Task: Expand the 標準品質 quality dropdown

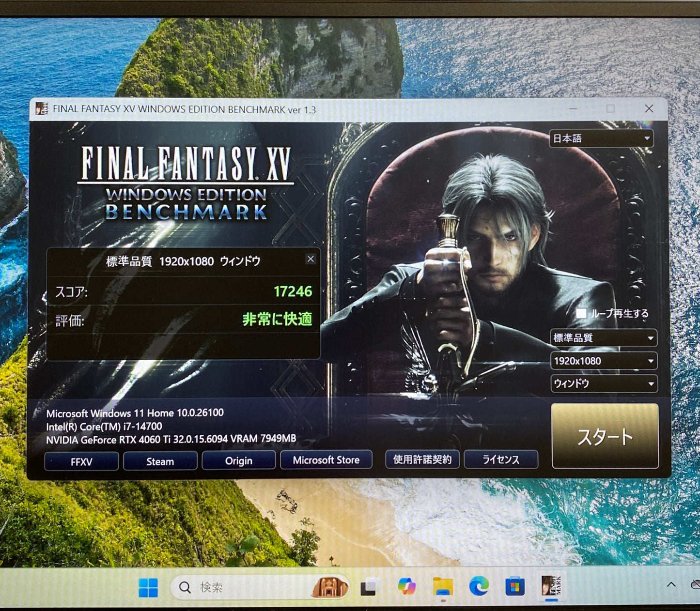Action: click(604, 338)
